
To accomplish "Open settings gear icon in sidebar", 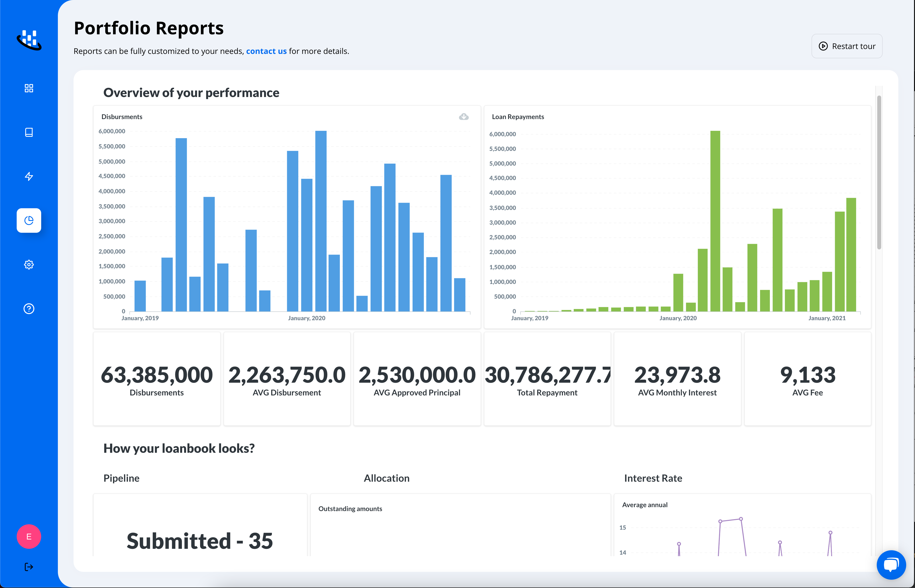I will pos(29,265).
